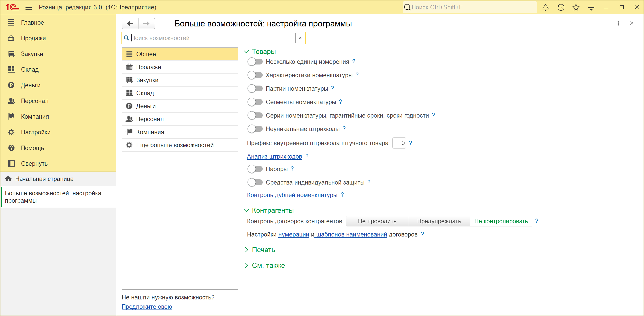The height and width of the screenshot is (316, 644).
Task: Click the help icon next to Несколько единиц измерения
Action: pyautogui.click(x=354, y=62)
